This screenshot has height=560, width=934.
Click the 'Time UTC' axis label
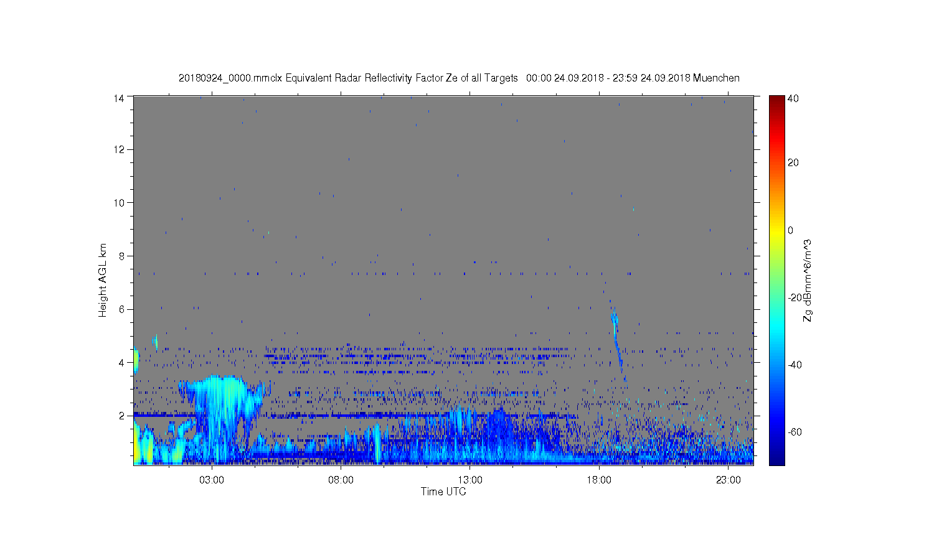[443, 492]
